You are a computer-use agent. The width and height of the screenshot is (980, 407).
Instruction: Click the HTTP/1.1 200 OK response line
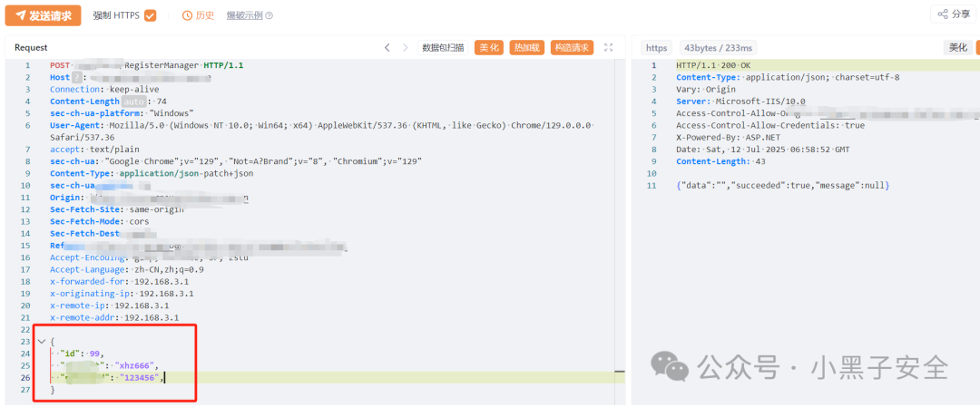tap(711, 65)
